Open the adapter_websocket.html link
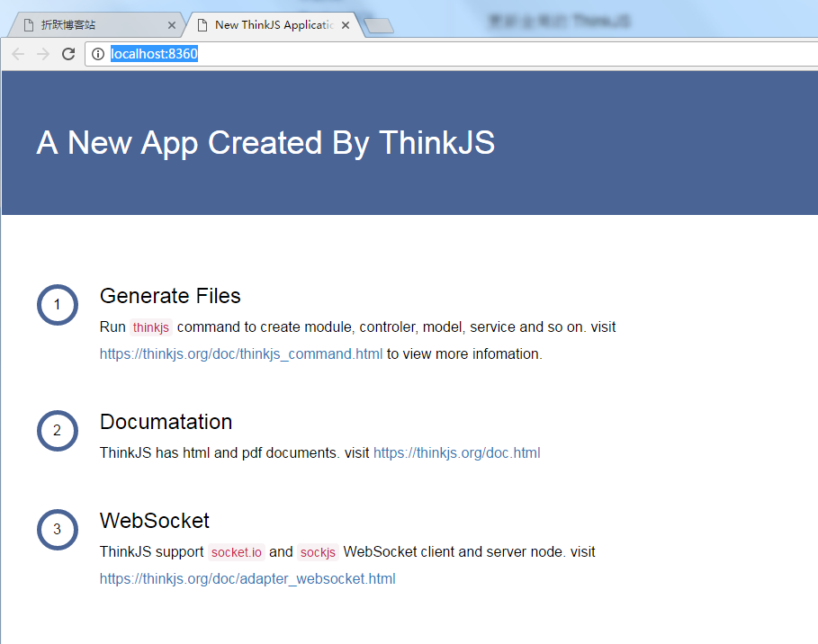Screen dimensions: 818x644 247,579
